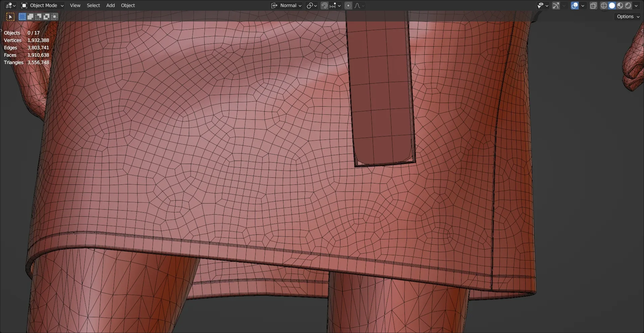The image size is (644, 333).
Task: Switch to wireframe viewport shading
Action: click(604, 5)
